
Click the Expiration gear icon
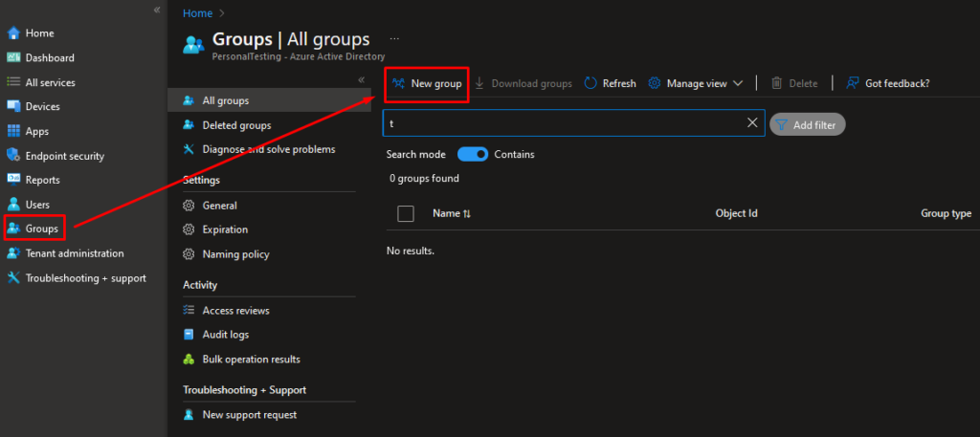tap(189, 229)
